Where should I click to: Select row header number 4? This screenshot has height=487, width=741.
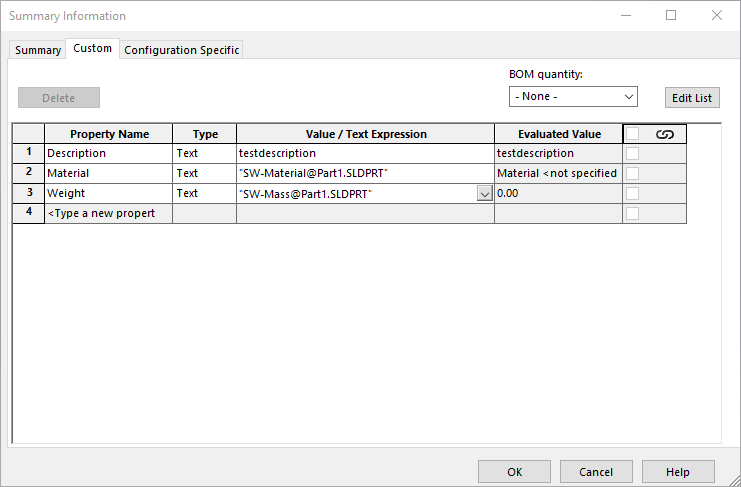click(29, 214)
